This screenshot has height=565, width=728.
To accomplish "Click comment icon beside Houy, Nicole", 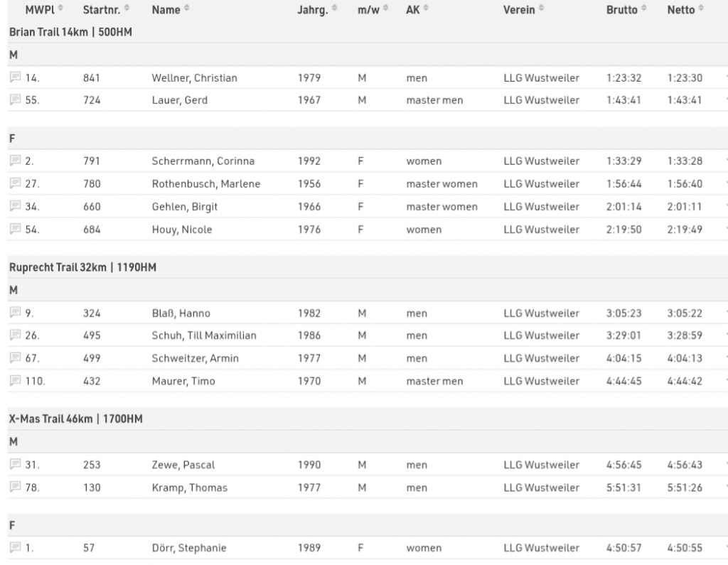I will [x=16, y=230].
